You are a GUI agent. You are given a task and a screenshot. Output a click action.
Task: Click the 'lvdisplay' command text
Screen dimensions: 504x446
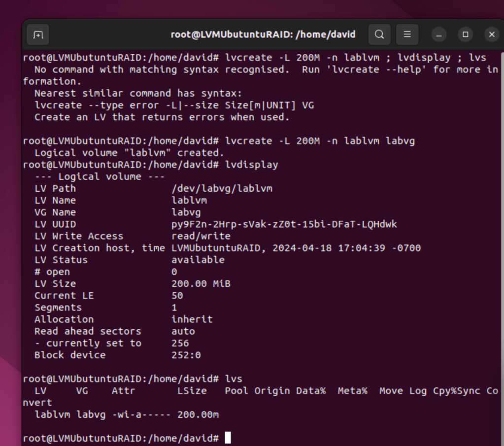[251, 165]
